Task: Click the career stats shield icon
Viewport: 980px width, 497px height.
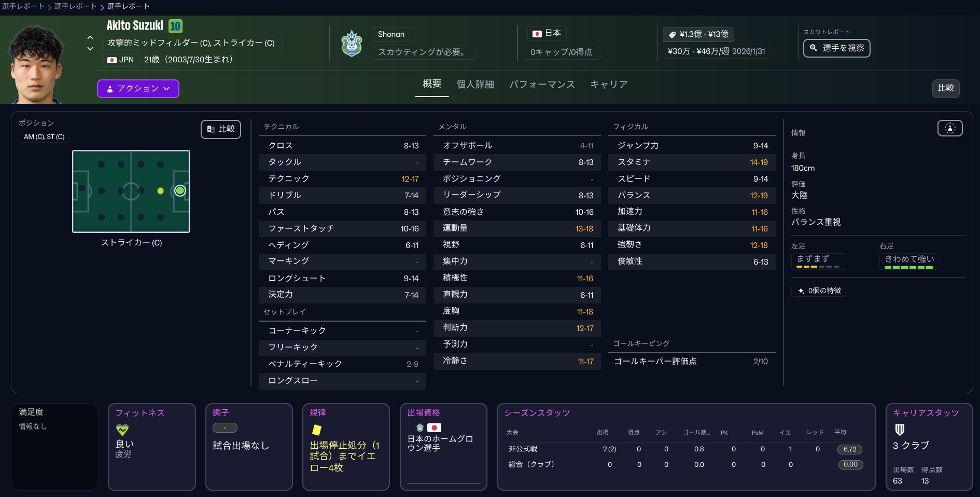Action: (900, 430)
